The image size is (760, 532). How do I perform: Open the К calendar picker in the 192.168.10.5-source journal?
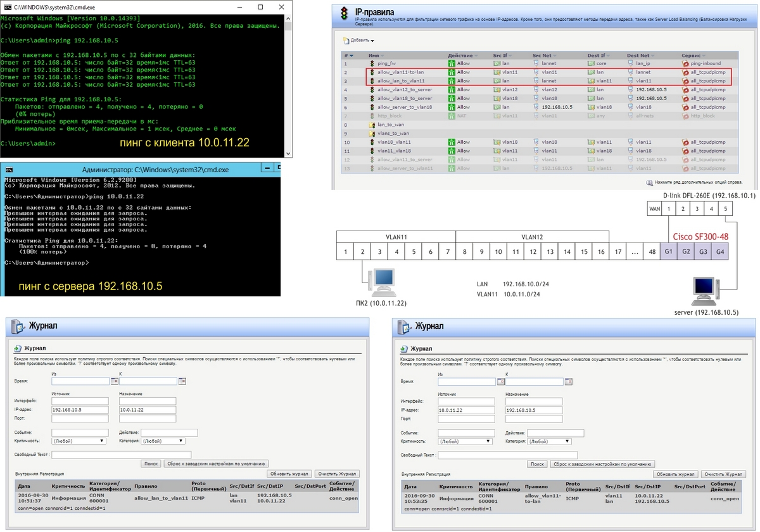click(181, 381)
